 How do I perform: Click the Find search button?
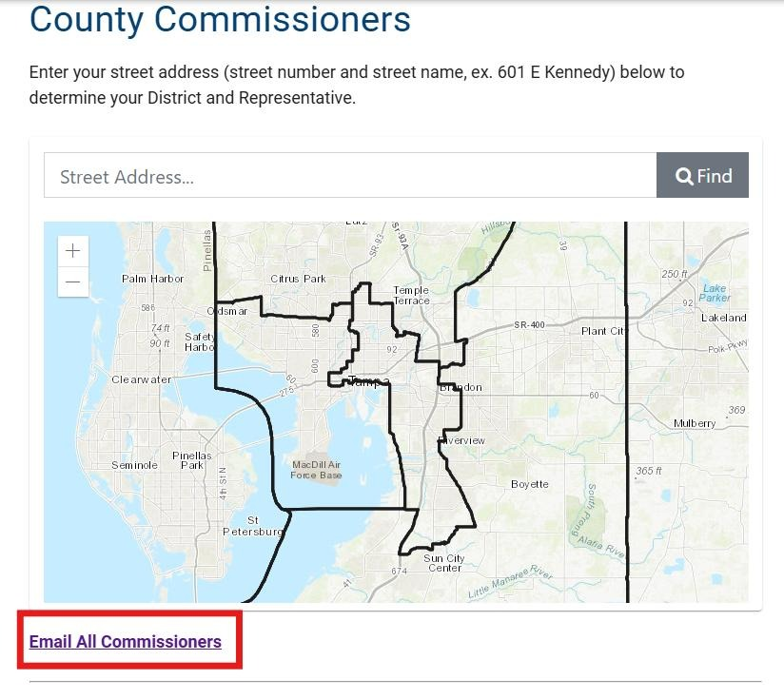(x=702, y=176)
